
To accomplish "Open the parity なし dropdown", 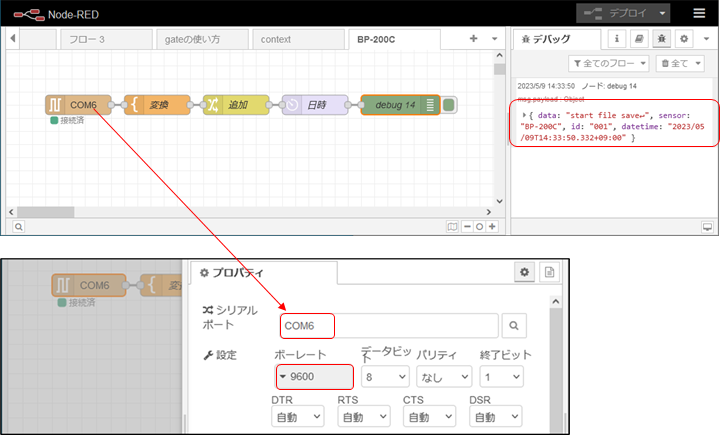I will pyautogui.click(x=444, y=376).
